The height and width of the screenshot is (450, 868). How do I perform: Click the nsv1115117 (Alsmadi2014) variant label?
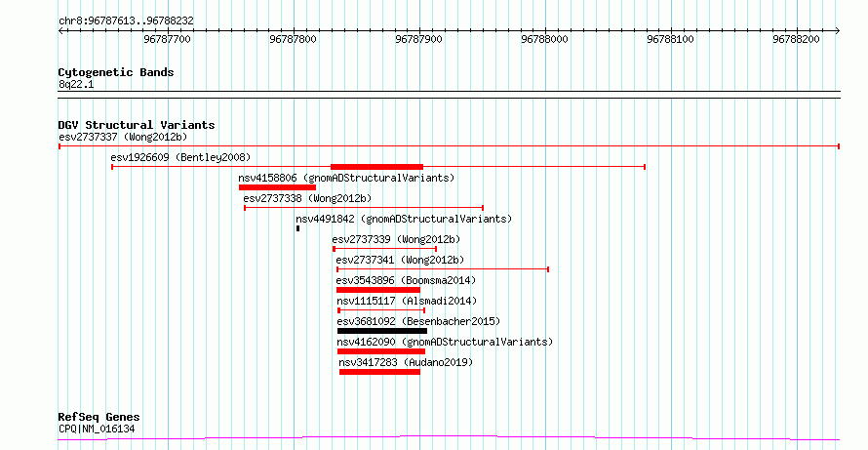tap(407, 301)
